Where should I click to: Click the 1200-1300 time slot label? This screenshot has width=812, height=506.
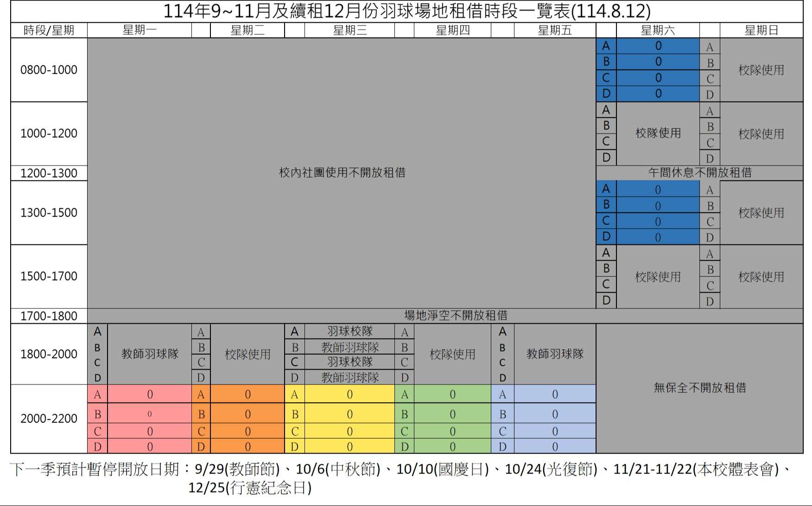click(x=49, y=173)
